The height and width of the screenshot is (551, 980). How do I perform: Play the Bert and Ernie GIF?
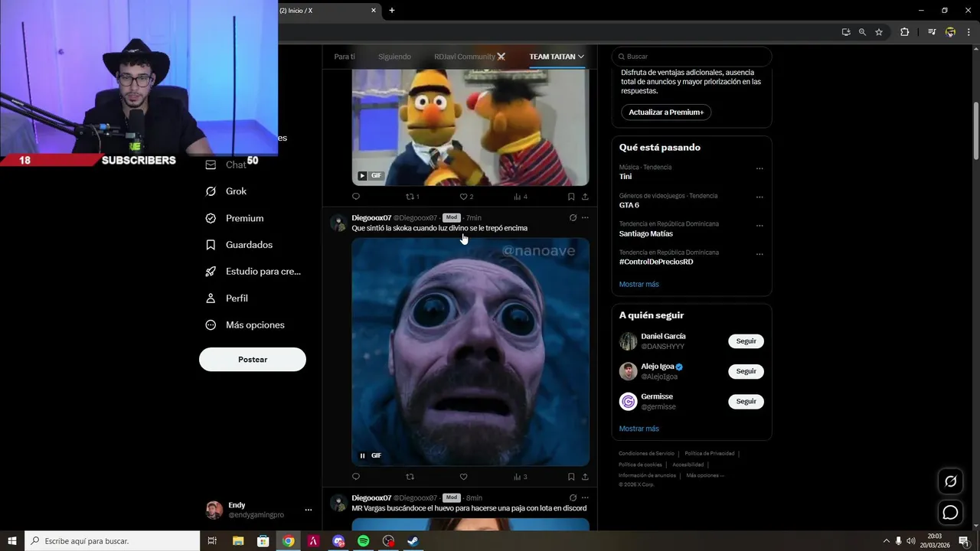pyautogui.click(x=362, y=175)
